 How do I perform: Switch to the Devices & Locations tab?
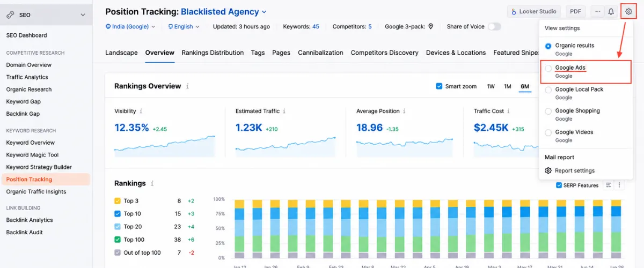456,53
